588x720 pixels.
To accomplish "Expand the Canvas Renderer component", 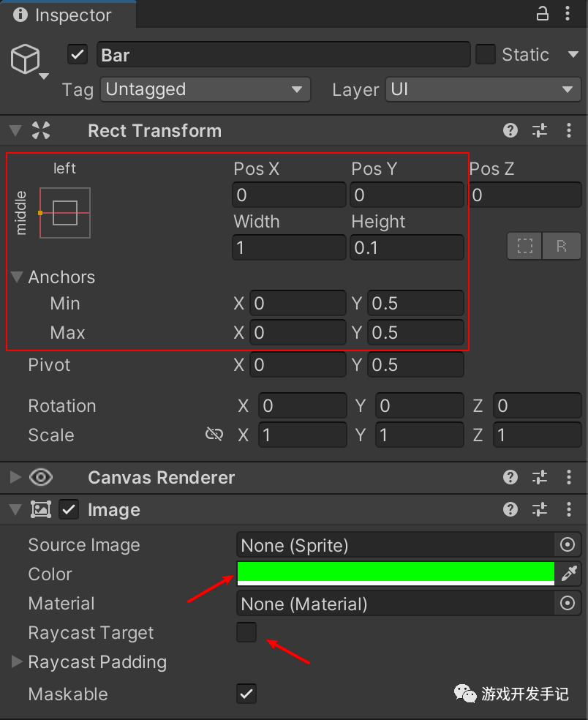I will (x=15, y=477).
